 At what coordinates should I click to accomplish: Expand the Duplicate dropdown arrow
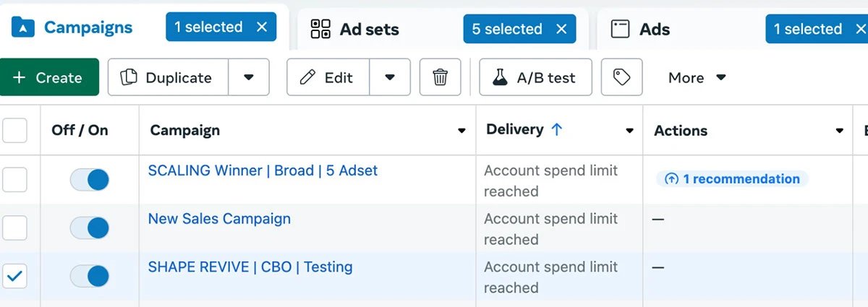pos(249,77)
